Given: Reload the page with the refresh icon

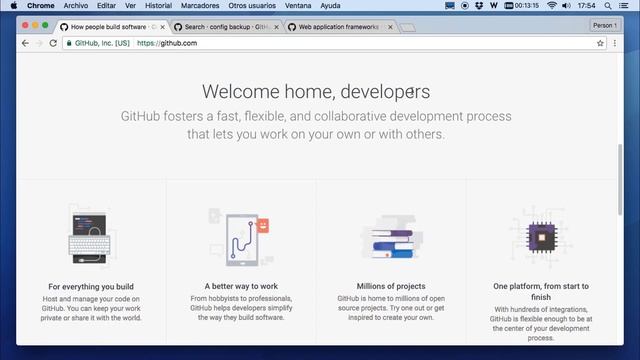Looking at the screenshot, I should (53, 43).
